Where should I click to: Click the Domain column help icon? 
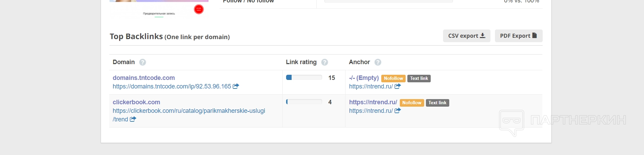point(143,62)
